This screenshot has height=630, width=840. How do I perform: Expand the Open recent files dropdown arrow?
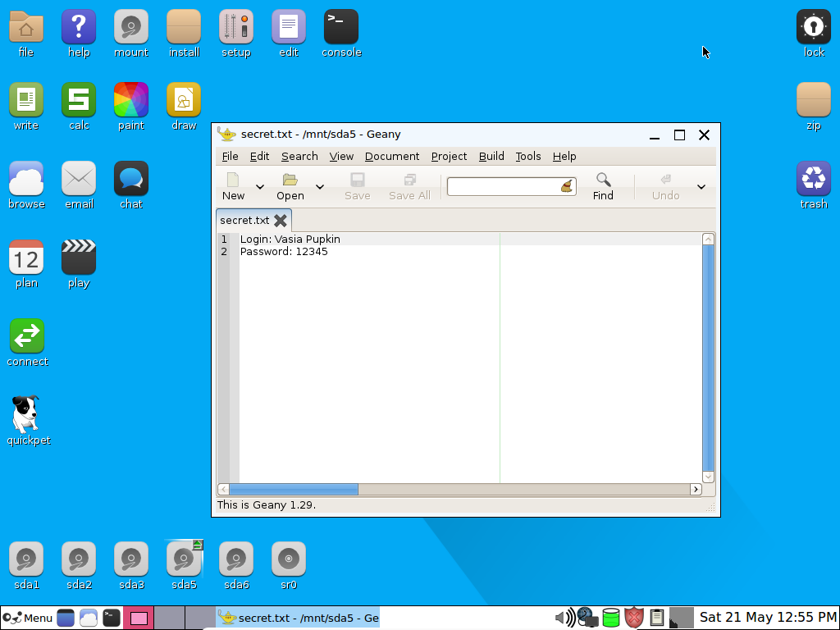pos(320,187)
